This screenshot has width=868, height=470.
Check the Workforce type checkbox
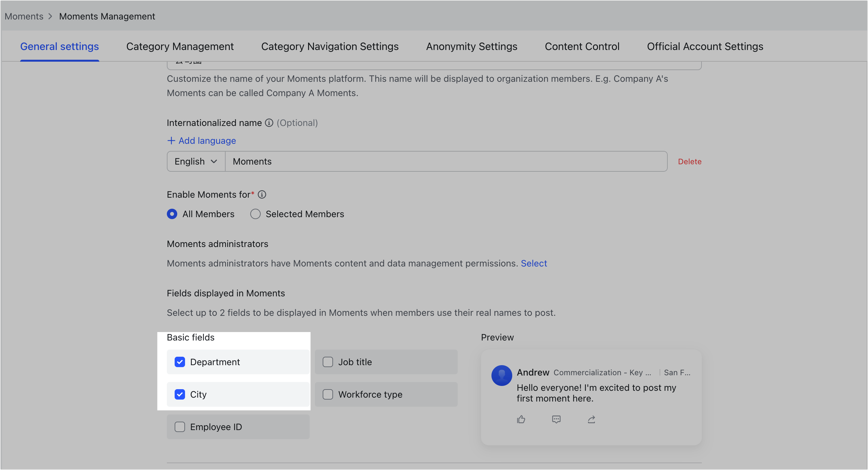click(328, 394)
